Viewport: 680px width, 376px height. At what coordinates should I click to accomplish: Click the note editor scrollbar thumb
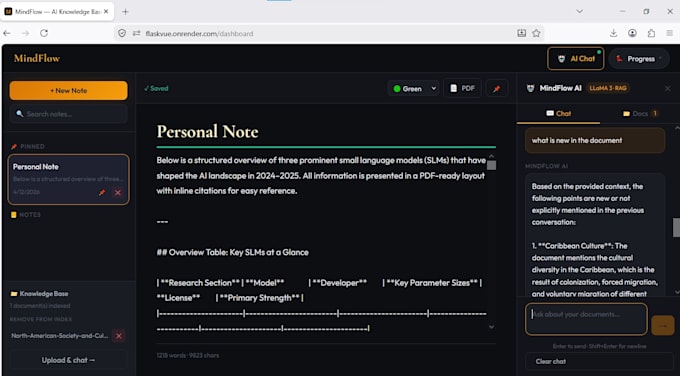(x=491, y=165)
